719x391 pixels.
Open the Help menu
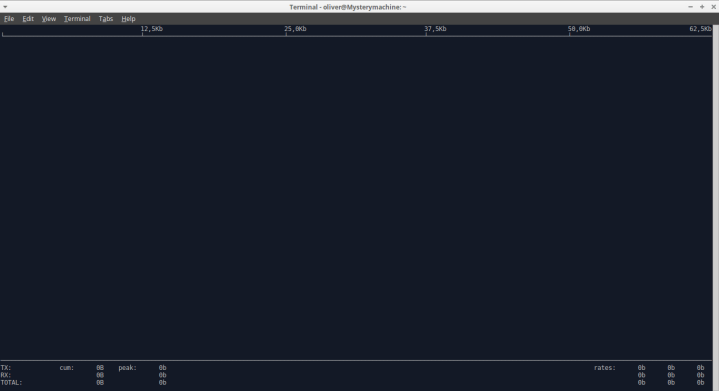coord(128,19)
